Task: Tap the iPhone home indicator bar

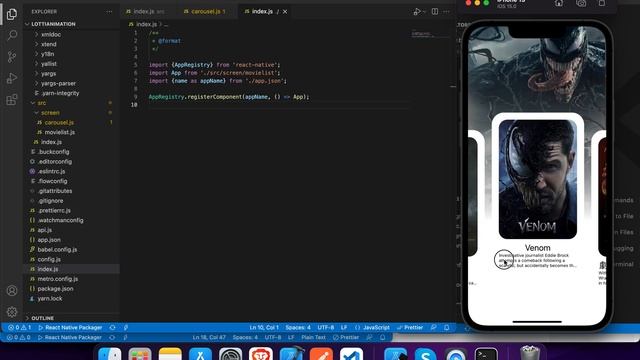Action: 537,322
